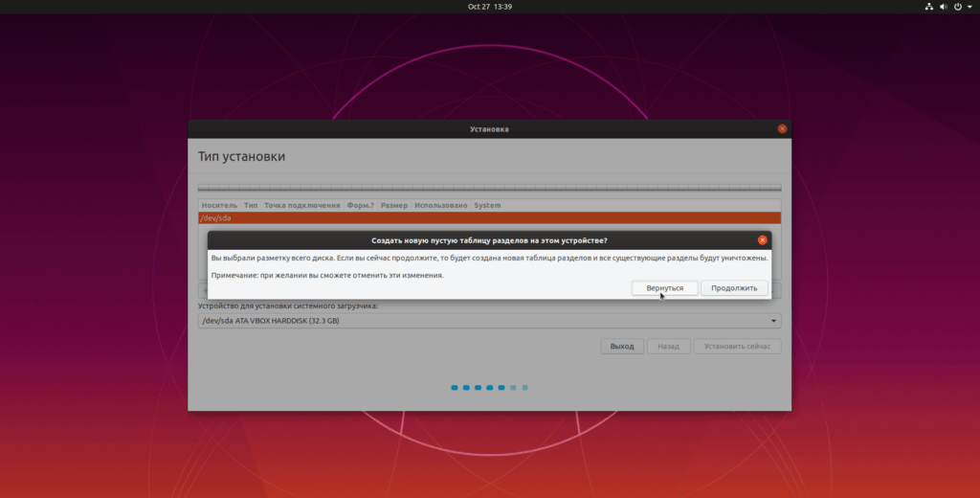Click the disk partition usage bar
The image size is (980, 498).
(489, 187)
